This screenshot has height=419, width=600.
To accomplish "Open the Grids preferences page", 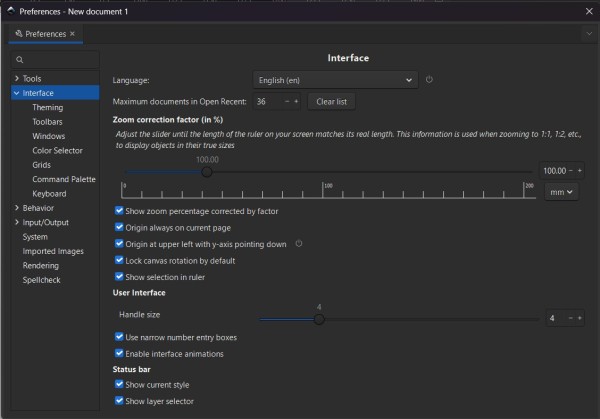I will pyautogui.click(x=41, y=165).
